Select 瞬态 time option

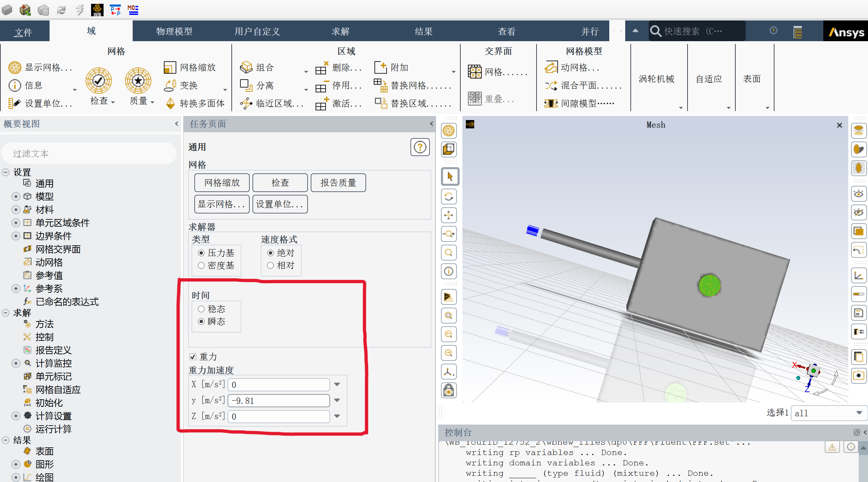(201, 321)
